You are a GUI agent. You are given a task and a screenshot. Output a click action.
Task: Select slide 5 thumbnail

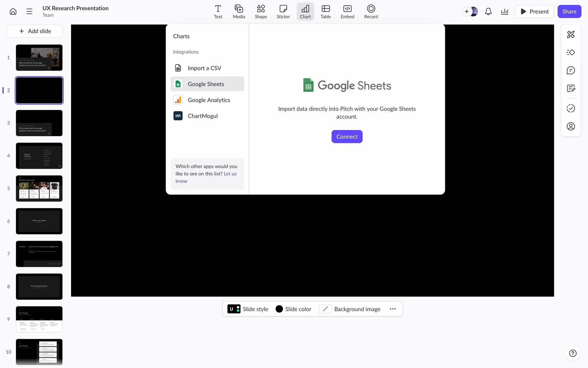(x=39, y=188)
